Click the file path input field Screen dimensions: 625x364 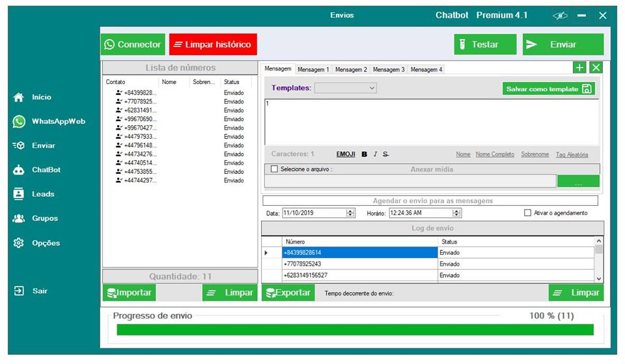[410, 181]
